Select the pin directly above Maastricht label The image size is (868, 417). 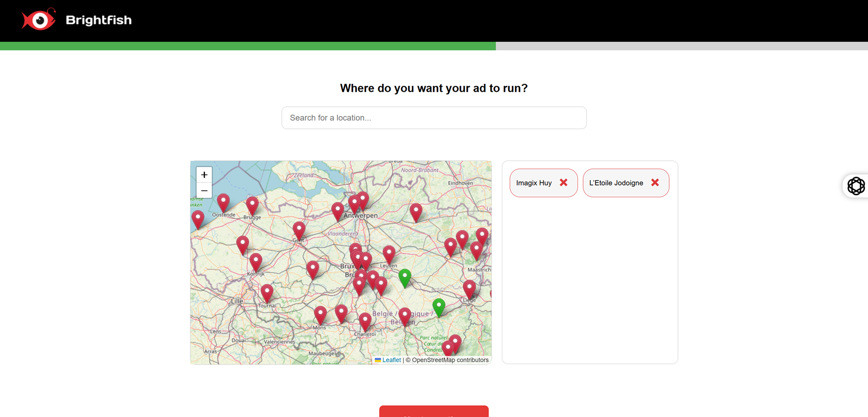[476, 251]
